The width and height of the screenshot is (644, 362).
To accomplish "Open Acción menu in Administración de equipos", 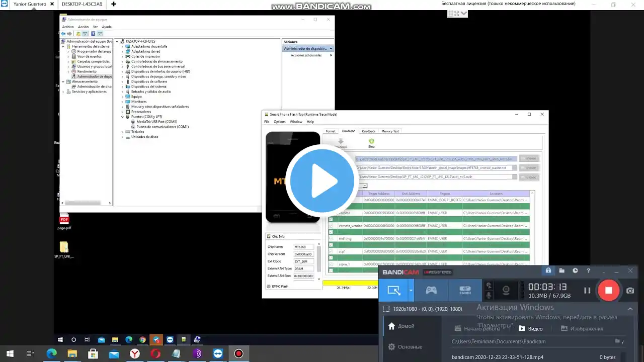I will (84, 27).
